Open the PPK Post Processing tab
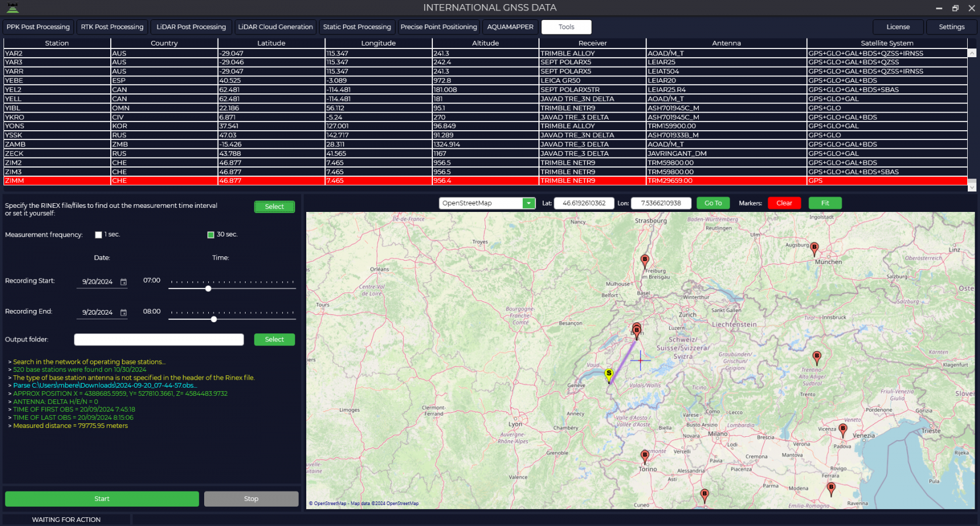The height and width of the screenshot is (526, 980). click(x=38, y=27)
